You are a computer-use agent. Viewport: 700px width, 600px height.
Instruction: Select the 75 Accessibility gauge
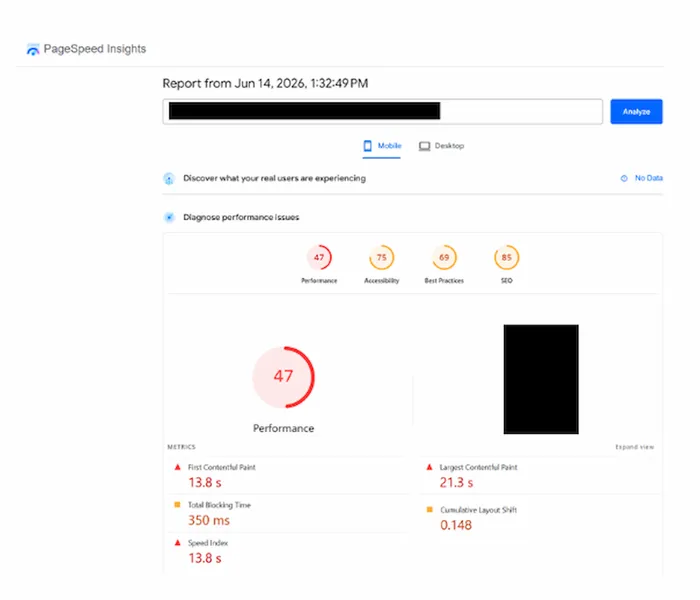tap(381, 258)
